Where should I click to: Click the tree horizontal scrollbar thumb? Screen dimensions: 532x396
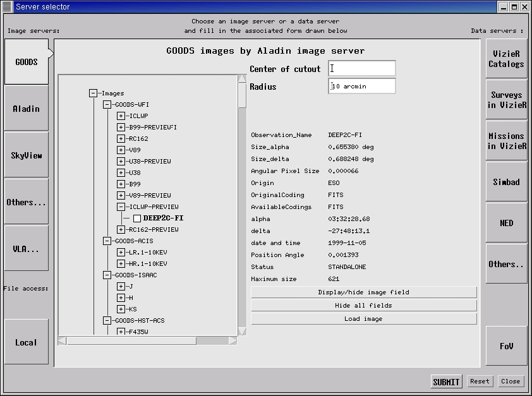click(131, 340)
